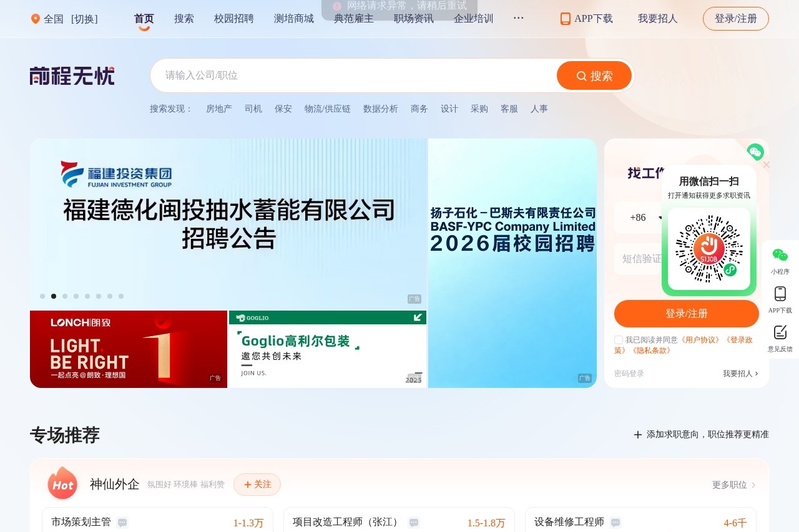Select the last banner carousel dot

click(x=121, y=296)
